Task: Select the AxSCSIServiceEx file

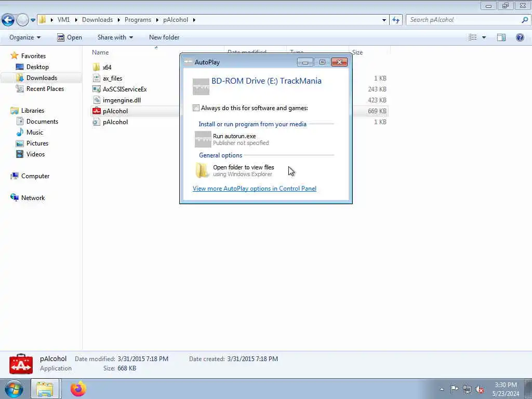Action: (x=125, y=89)
